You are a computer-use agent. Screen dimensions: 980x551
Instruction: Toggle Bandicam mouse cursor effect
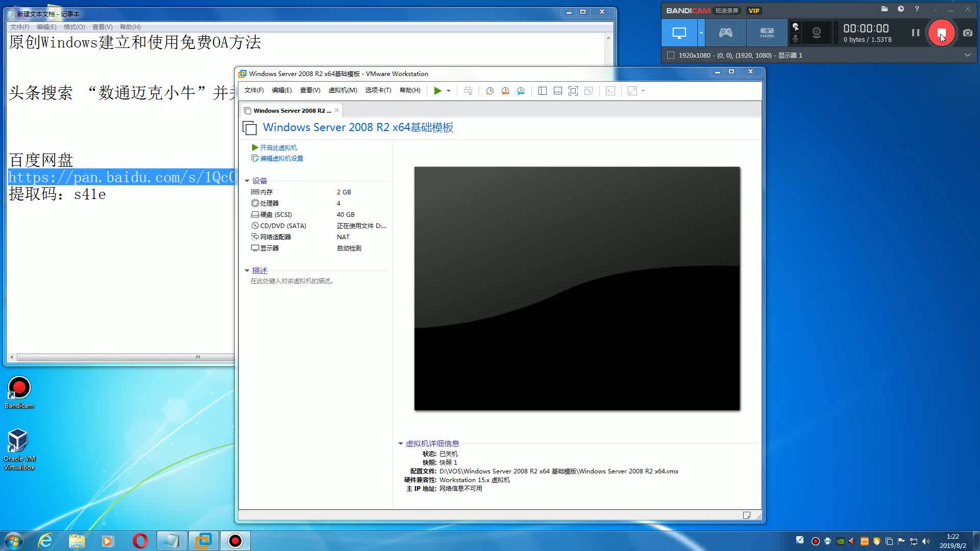[795, 27]
